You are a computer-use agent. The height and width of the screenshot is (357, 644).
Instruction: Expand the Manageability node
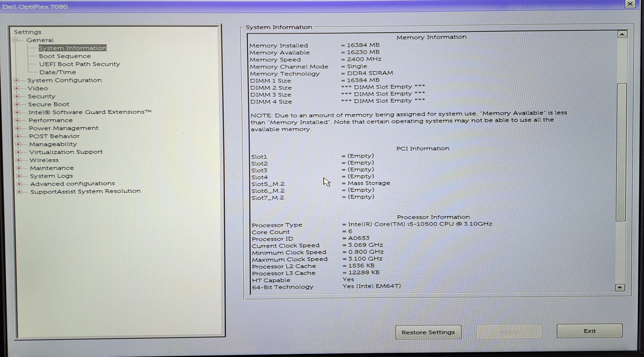pos(18,144)
